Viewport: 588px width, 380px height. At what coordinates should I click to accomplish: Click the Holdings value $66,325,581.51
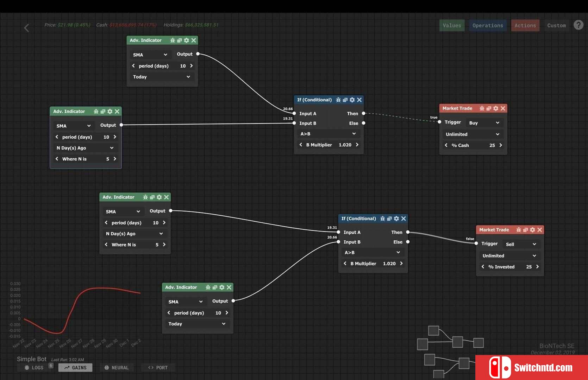(202, 25)
